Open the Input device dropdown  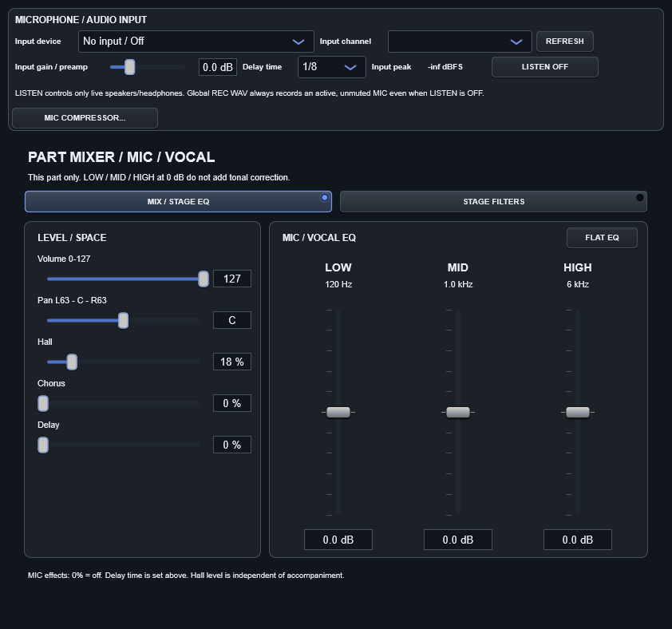196,42
